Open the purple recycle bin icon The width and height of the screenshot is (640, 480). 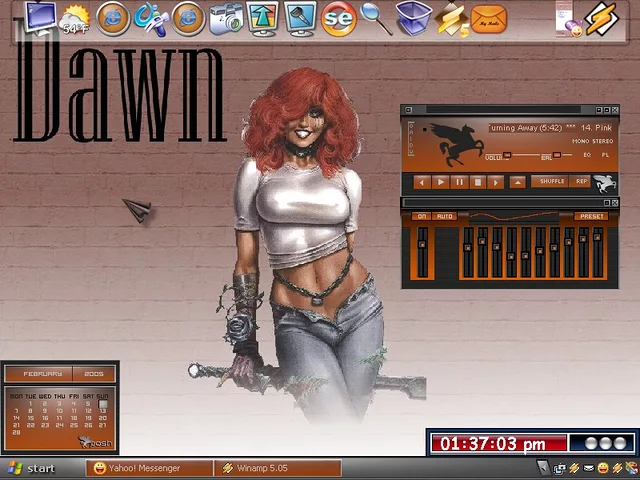pos(413,19)
